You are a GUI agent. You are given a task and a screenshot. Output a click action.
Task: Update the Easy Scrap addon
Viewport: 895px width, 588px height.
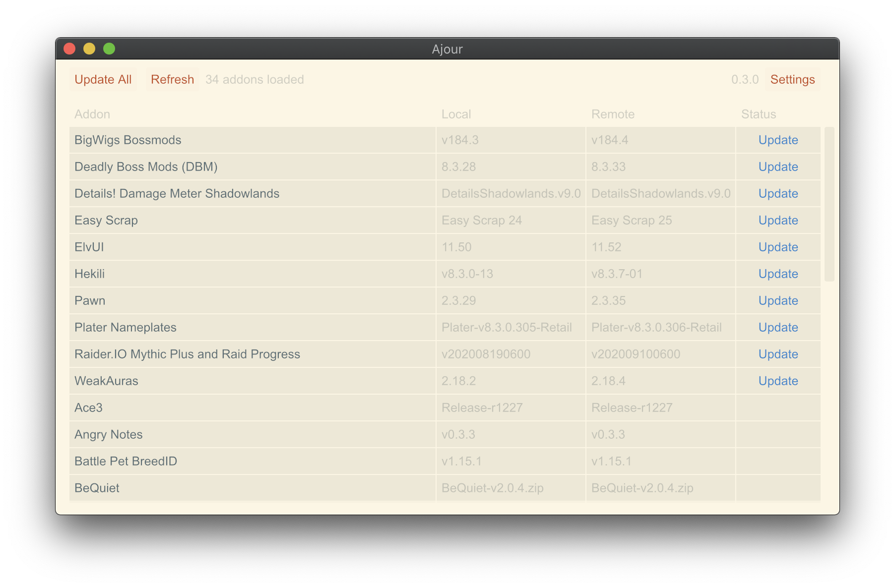(x=778, y=220)
